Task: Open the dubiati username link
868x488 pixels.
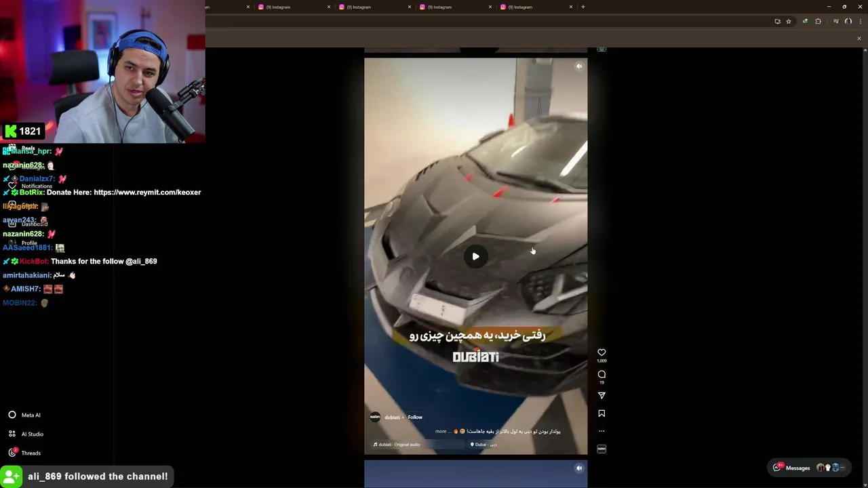Action: [392, 418]
